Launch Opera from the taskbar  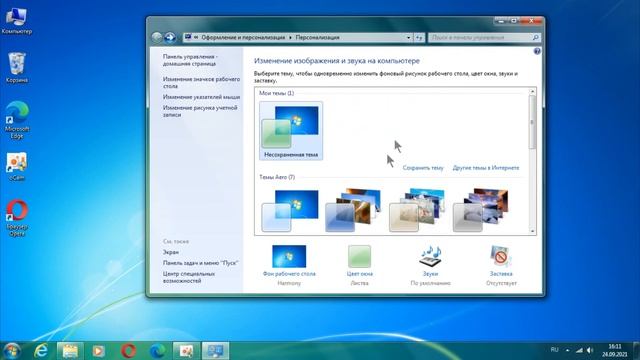[x=128, y=351]
